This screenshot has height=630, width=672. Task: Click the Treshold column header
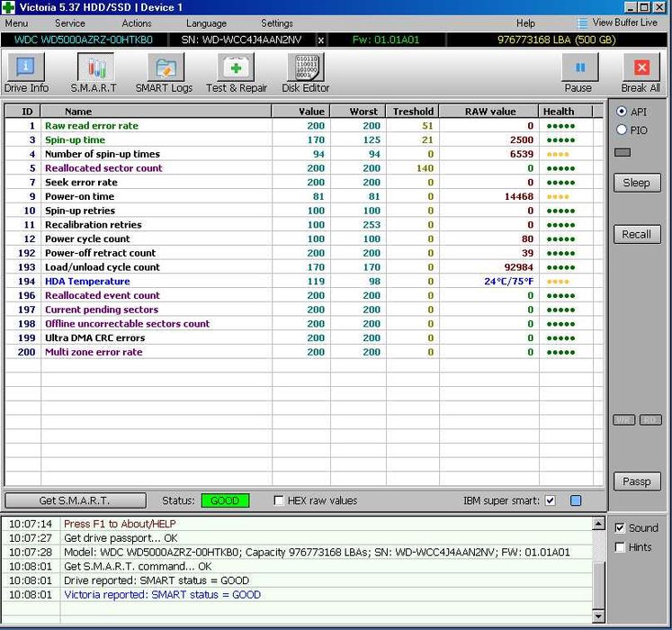click(413, 112)
